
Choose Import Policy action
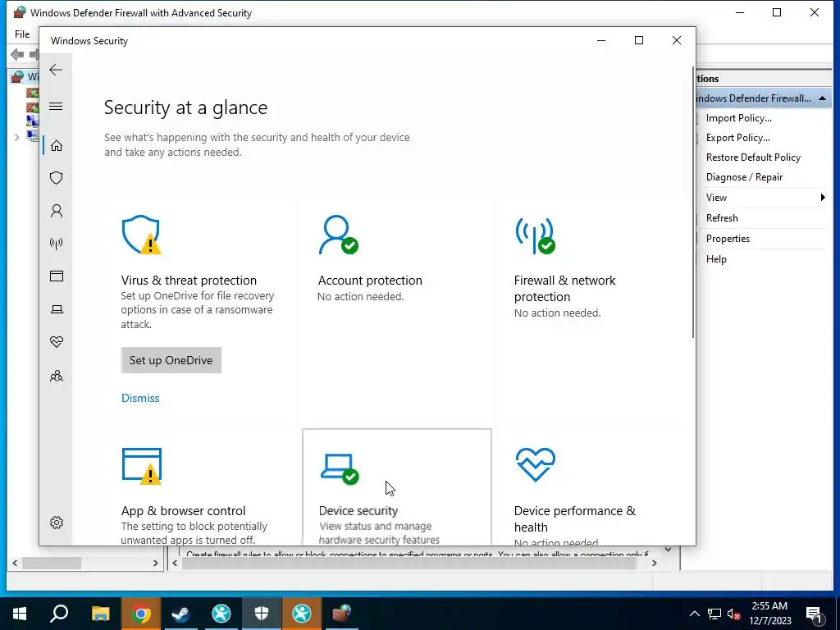739,118
